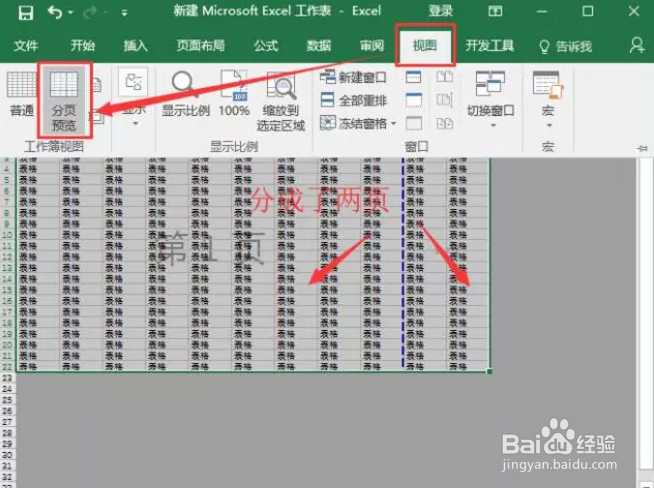This screenshot has width=654, height=488.
Task: Open Customize Quick Access Toolbar dropdown
Action: (x=124, y=13)
